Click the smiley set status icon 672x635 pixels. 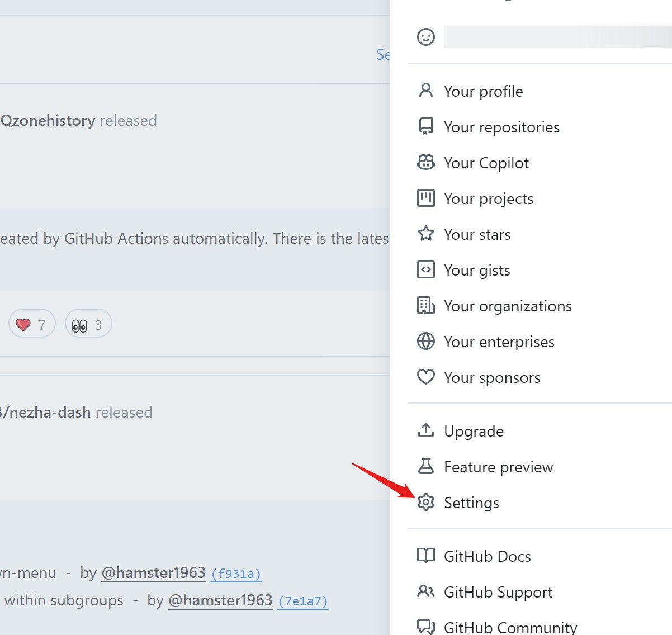[x=426, y=37]
